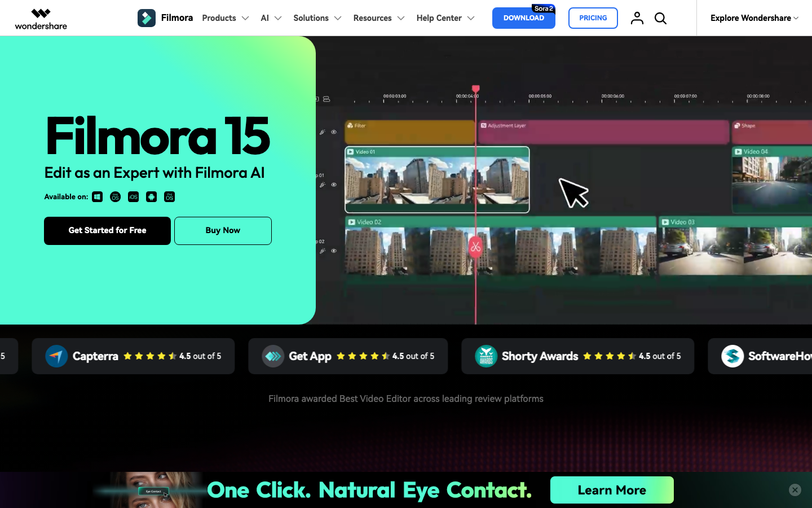Select the Windows platform icon
This screenshot has height=508, width=812.
[98, 197]
